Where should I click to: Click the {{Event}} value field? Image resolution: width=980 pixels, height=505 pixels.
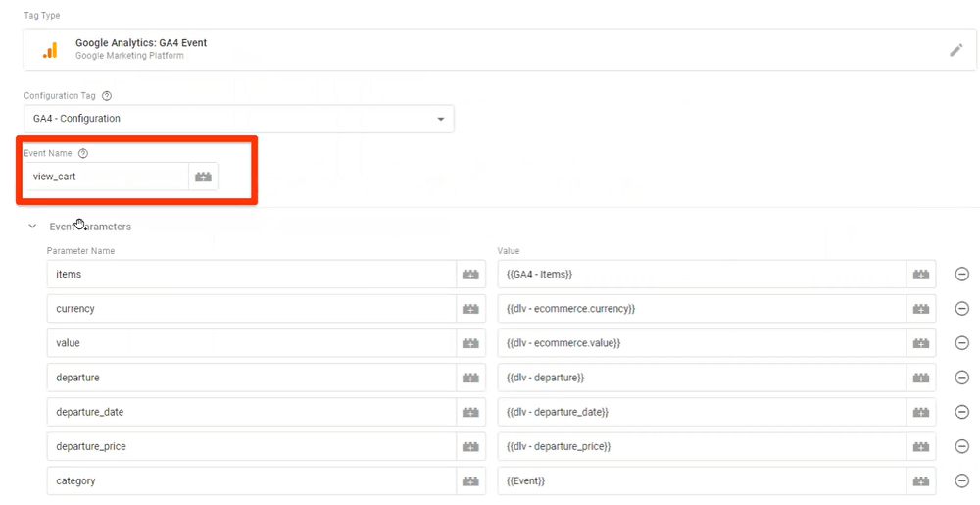(703, 480)
